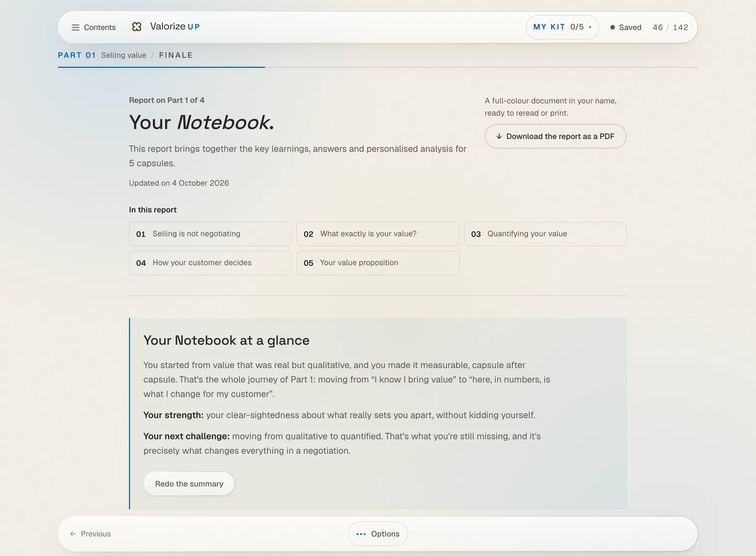
Task: Click the left arrow icon beside Previous
Action: click(x=73, y=534)
